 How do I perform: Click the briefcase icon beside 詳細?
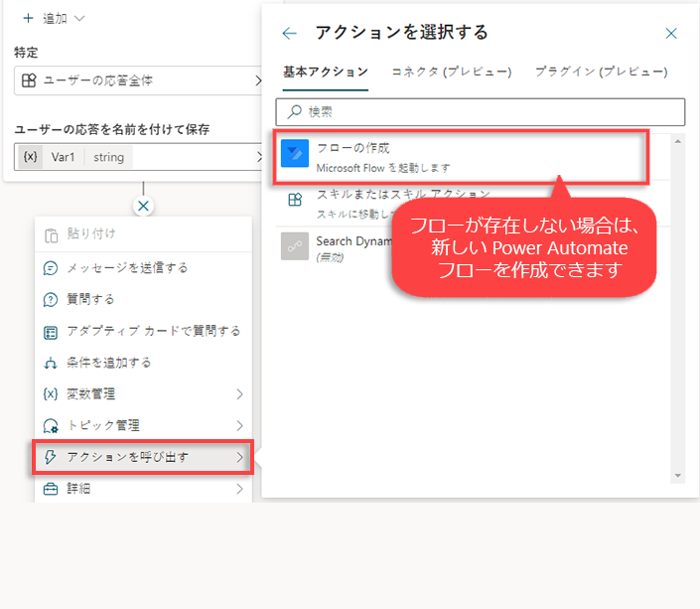(x=51, y=489)
